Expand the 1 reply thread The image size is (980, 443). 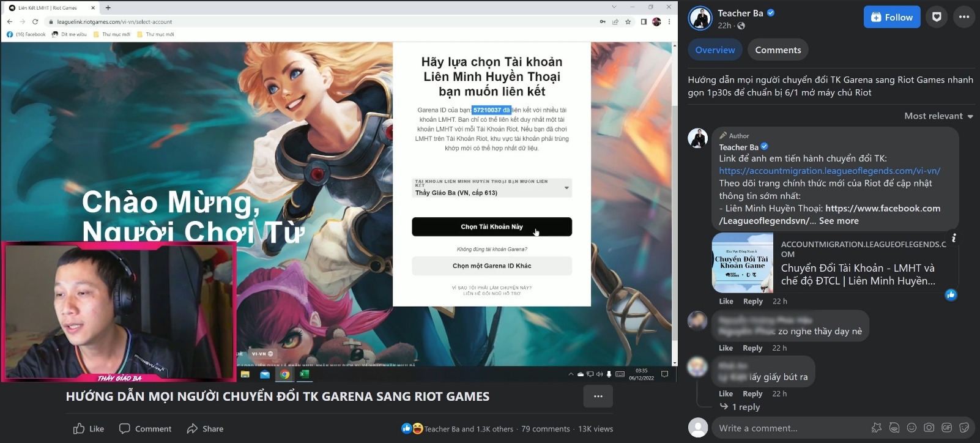pos(740,407)
